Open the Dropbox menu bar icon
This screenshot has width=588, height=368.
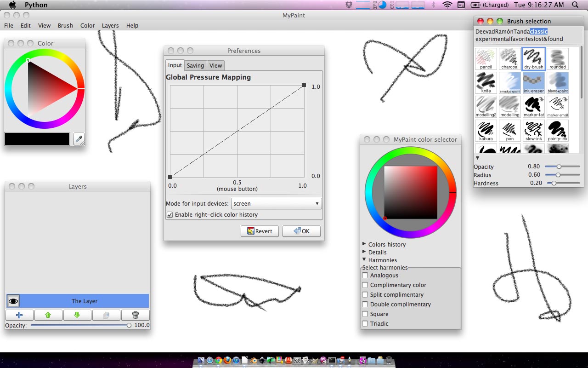[x=349, y=5]
